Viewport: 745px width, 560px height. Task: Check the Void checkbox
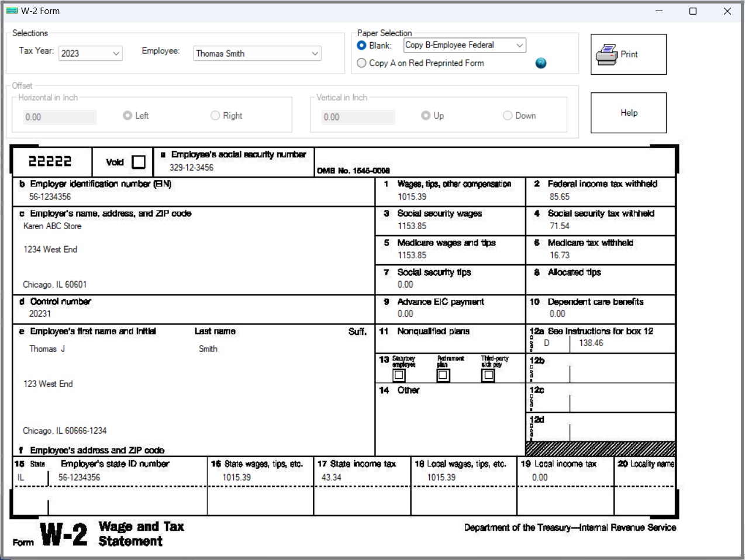[139, 162]
